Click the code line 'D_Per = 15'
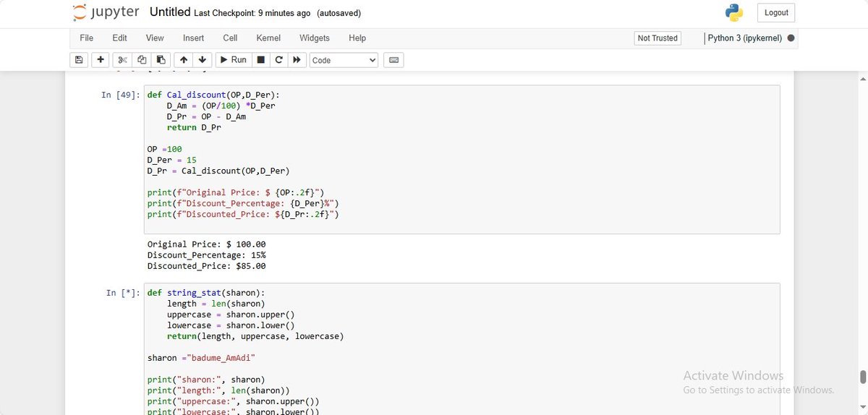 171,160
